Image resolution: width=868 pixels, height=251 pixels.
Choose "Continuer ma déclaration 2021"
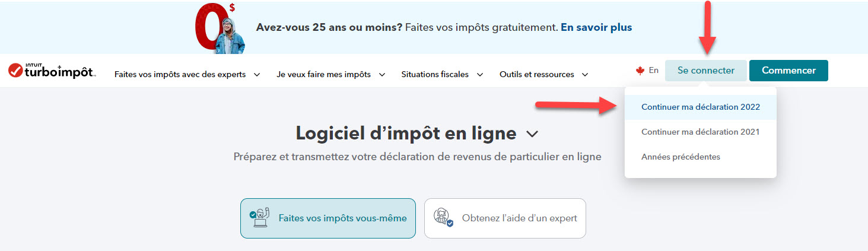click(x=700, y=132)
